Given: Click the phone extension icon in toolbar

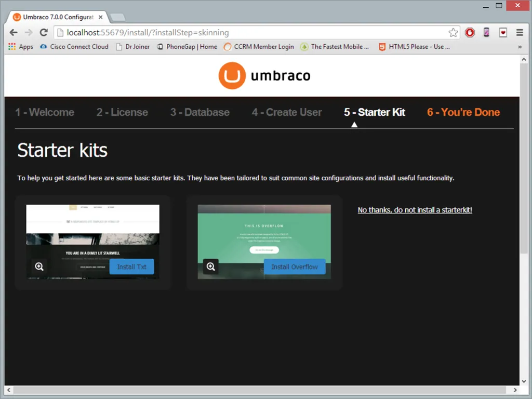Looking at the screenshot, I should point(486,33).
